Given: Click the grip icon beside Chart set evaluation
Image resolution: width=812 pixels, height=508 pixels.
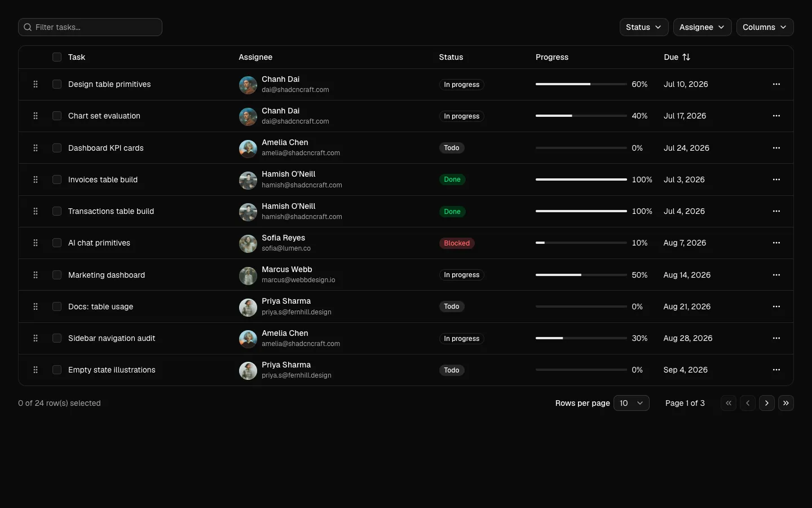Looking at the screenshot, I should pos(36,116).
